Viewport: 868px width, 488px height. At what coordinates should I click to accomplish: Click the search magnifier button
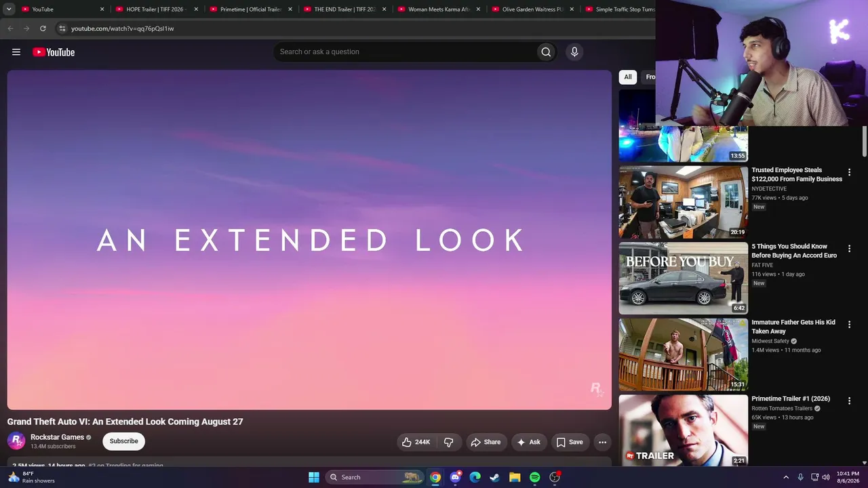tap(546, 52)
